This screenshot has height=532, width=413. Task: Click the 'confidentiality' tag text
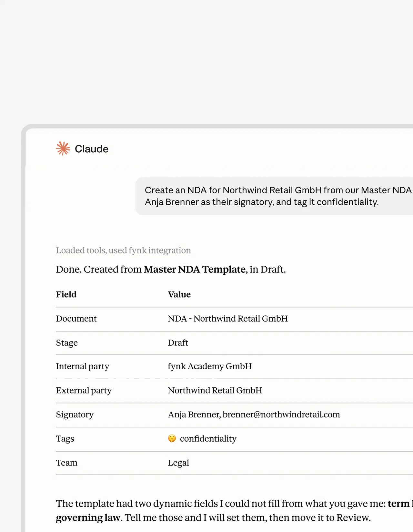pos(208,439)
